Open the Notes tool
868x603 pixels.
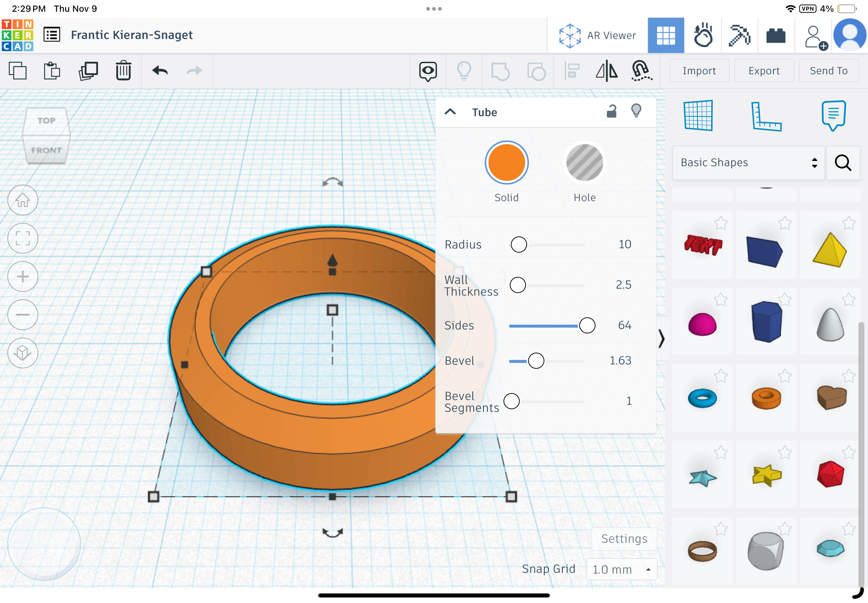click(x=833, y=115)
